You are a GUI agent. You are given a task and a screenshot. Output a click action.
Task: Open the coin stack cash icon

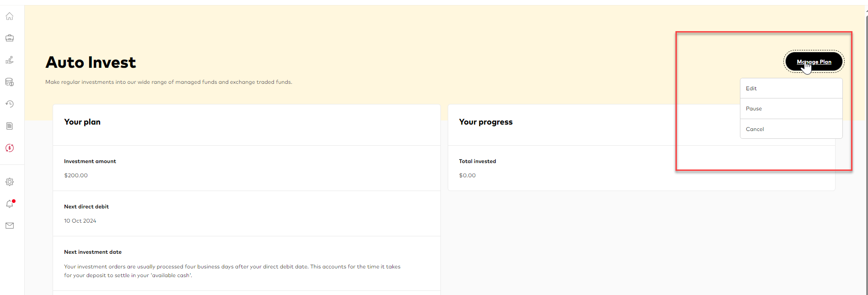tap(10, 82)
